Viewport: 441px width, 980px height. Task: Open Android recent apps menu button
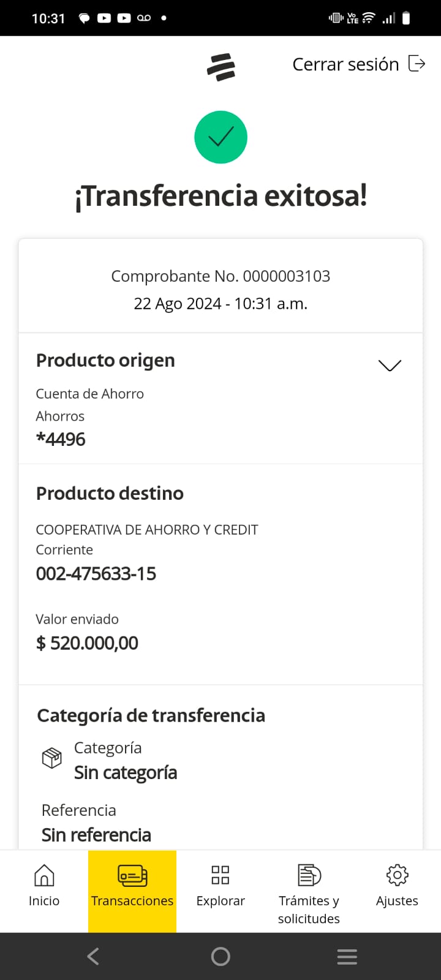coord(347,957)
